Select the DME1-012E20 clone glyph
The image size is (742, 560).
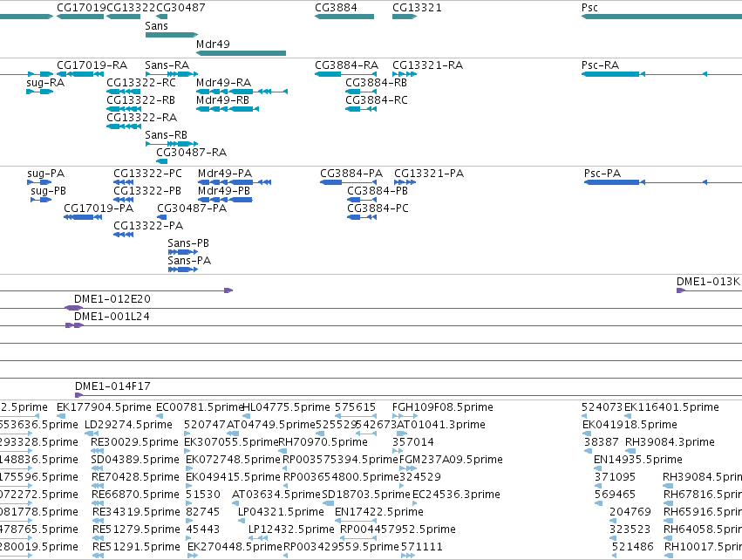click(74, 308)
